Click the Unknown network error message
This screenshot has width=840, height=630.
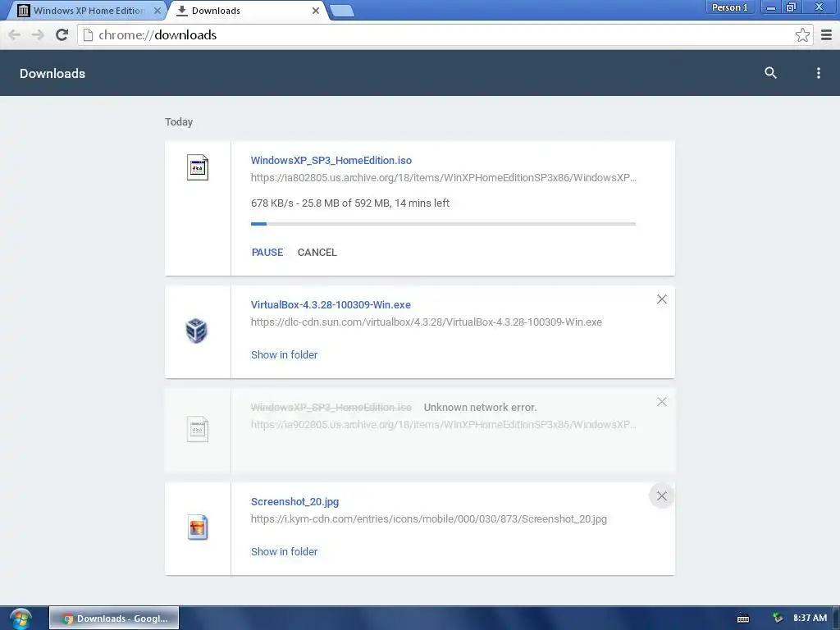point(480,407)
